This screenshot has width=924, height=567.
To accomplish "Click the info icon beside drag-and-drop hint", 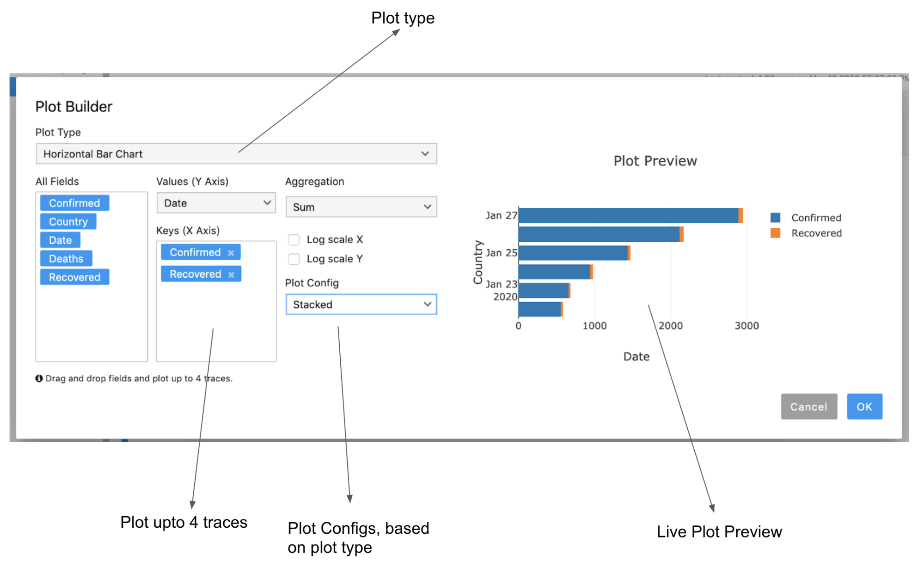I will coord(39,378).
